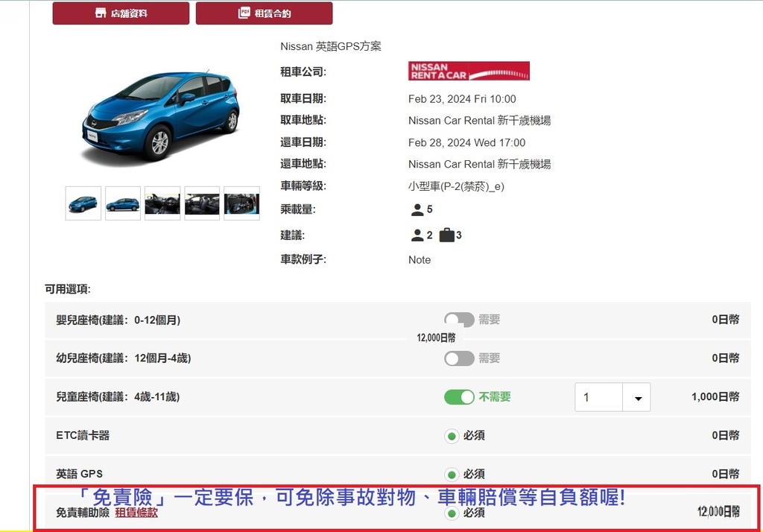Select the third dashboard interior thumbnail
Image resolution: width=763 pixels, height=532 pixels.
coord(162,203)
